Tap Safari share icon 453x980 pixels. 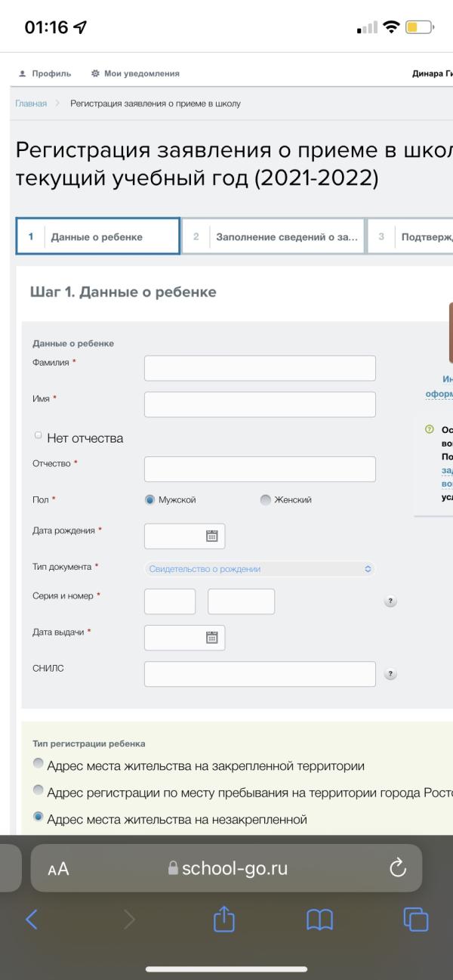click(x=225, y=918)
